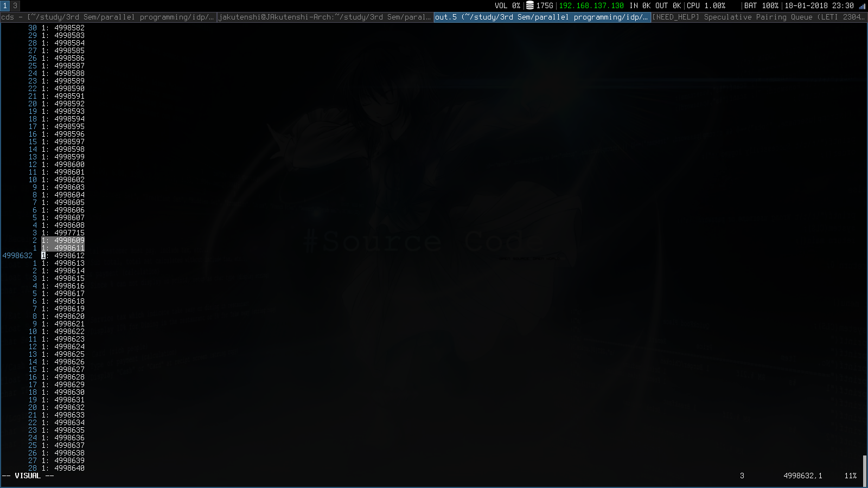
Task: Click the line '1: 4998620'
Action: pyautogui.click(x=63, y=316)
